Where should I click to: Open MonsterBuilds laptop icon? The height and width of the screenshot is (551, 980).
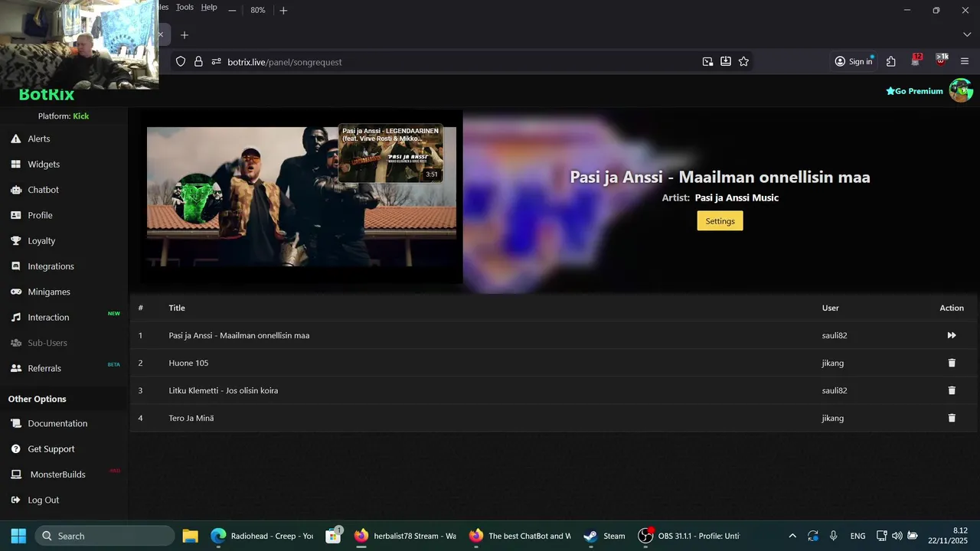tap(15, 474)
